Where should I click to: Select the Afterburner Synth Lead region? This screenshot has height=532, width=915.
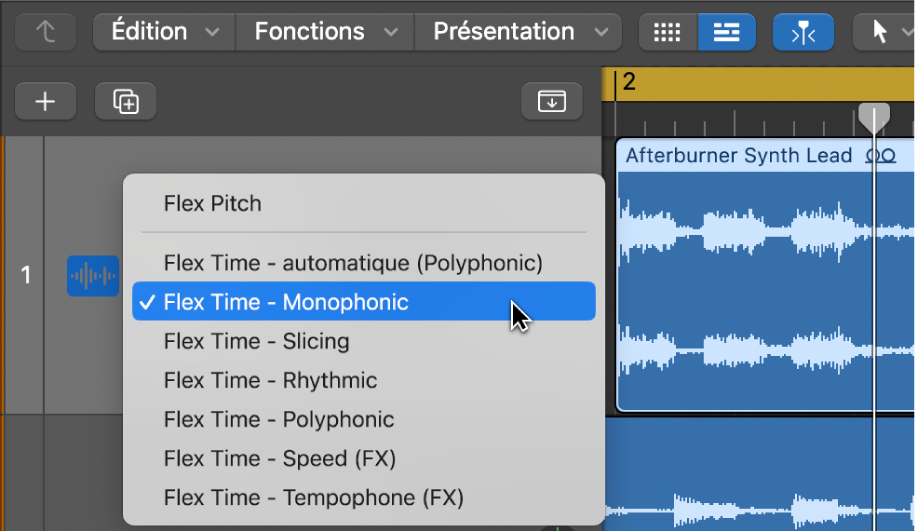pyautogui.click(x=740, y=280)
